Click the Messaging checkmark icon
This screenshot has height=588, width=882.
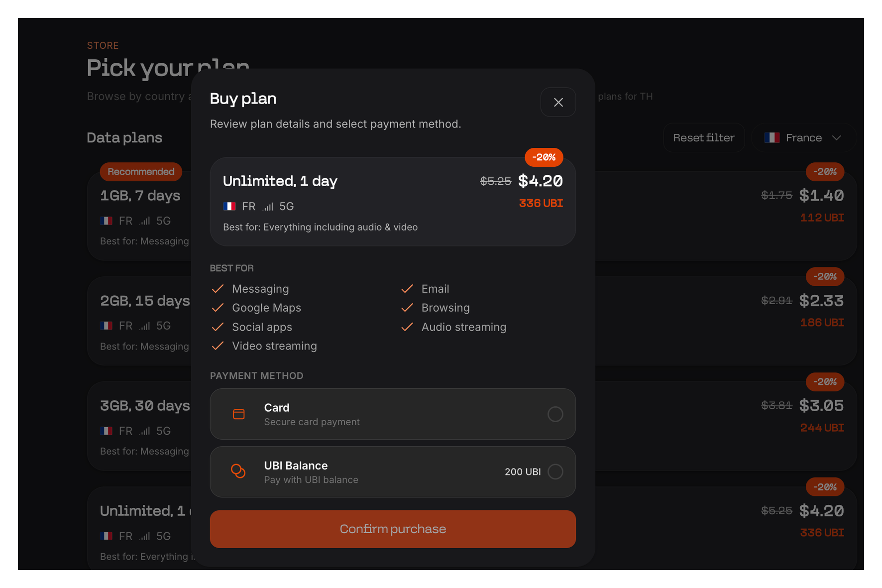pos(218,289)
